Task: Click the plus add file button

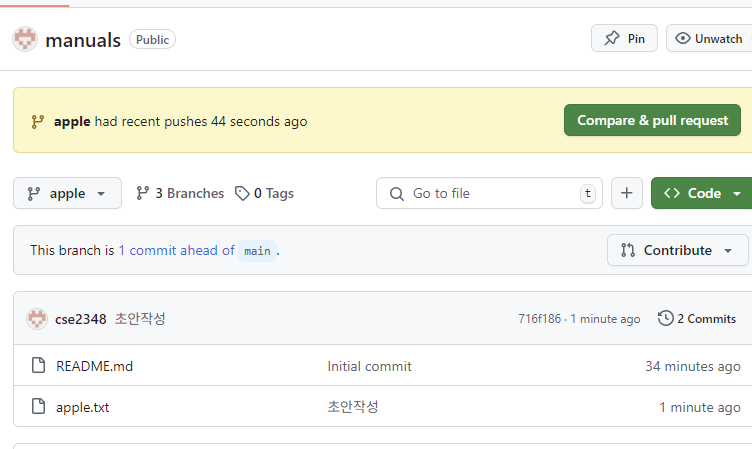Action: 626,193
